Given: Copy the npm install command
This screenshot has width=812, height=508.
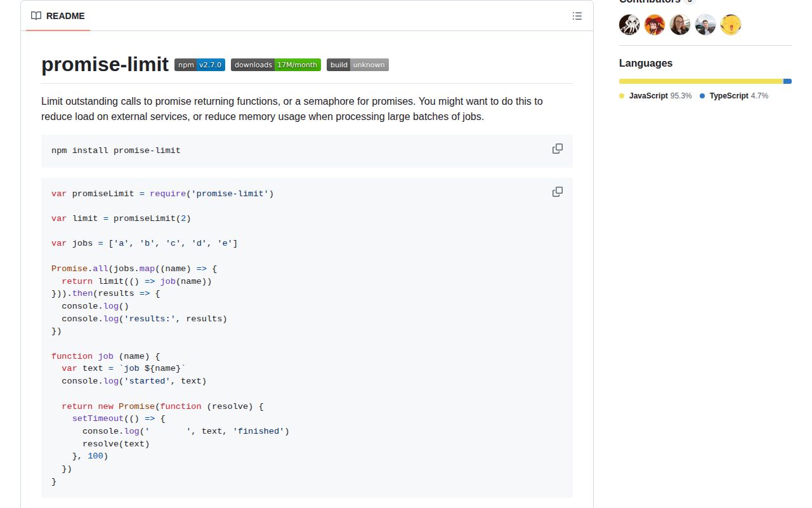Looking at the screenshot, I should click(x=558, y=149).
